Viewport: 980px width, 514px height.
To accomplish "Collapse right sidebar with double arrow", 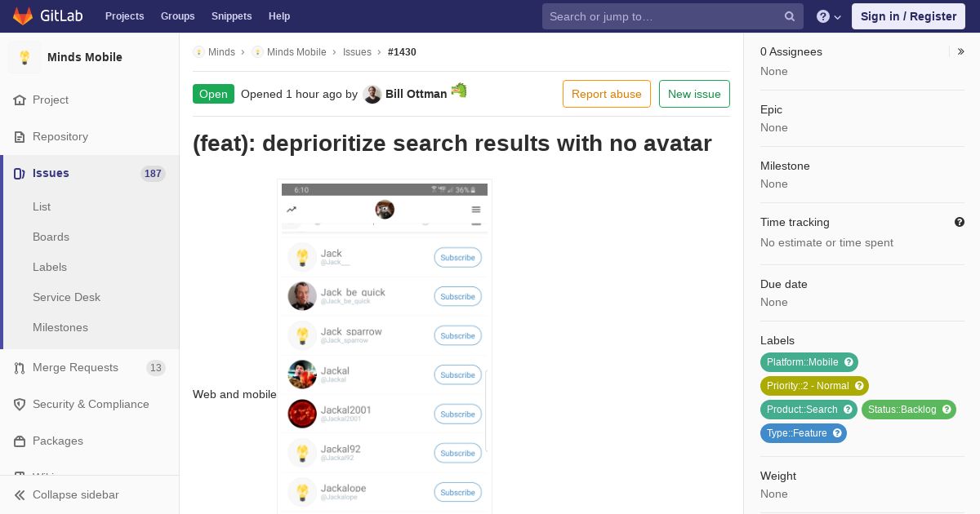I will (x=961, y=51).
